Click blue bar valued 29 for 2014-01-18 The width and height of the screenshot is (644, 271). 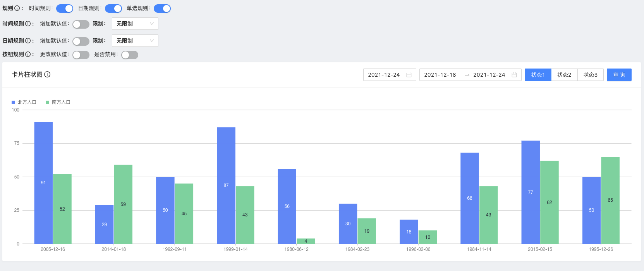(x=104, y=225)
